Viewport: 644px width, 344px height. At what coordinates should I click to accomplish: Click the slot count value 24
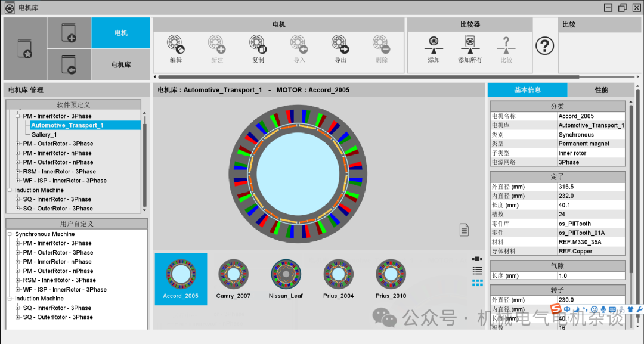pyautogui.click(x=562, y=214)
